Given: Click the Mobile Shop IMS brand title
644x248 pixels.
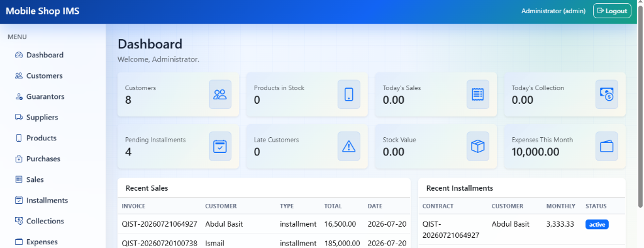Looking at the screenshot, I should tap(43, 11).
